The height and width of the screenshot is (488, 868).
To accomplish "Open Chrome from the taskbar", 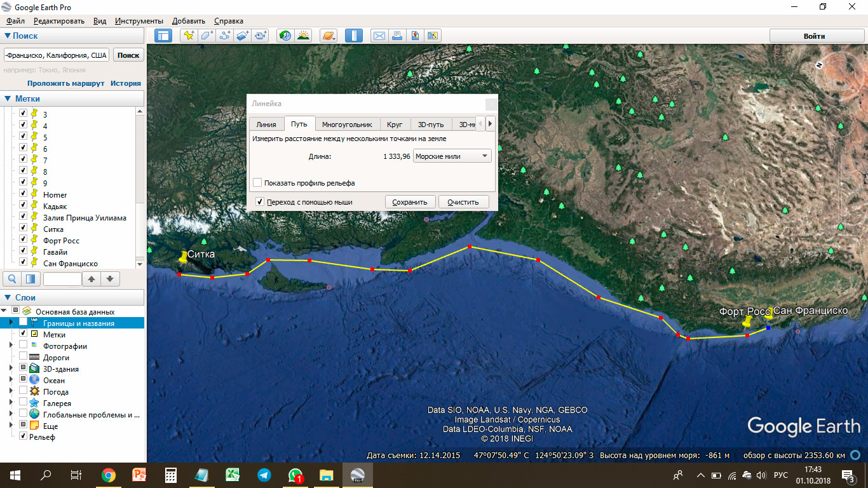I will point(109,475).
